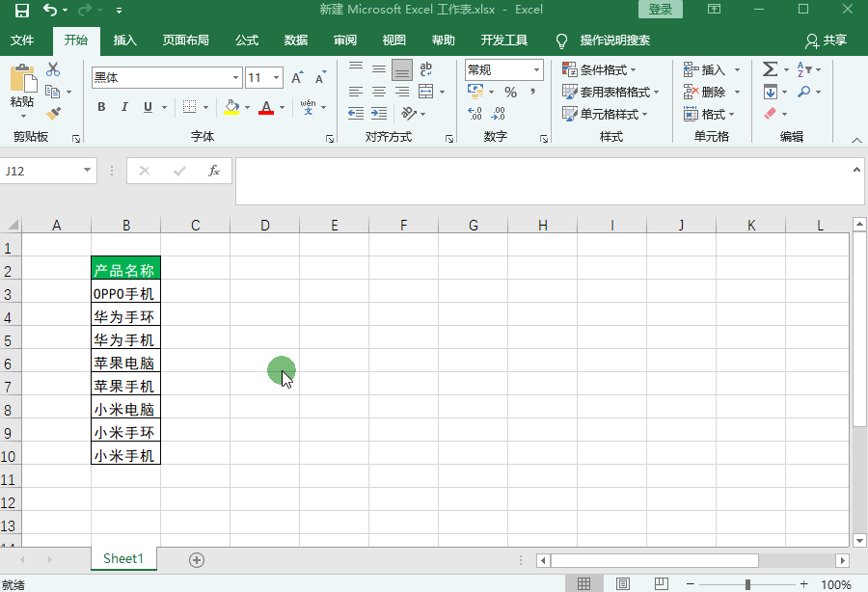Click the Insert Function fx icon
Viewport: 868px width, 592px height.
214,171
